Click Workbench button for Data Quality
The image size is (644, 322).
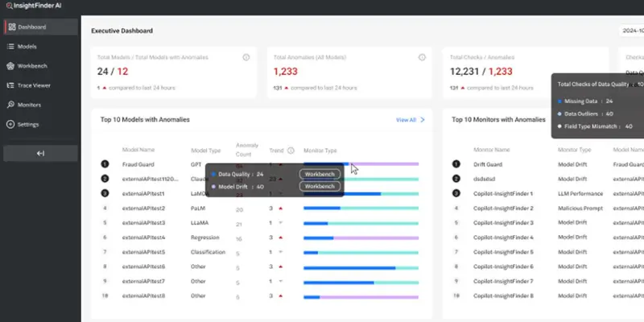point(320,174)
